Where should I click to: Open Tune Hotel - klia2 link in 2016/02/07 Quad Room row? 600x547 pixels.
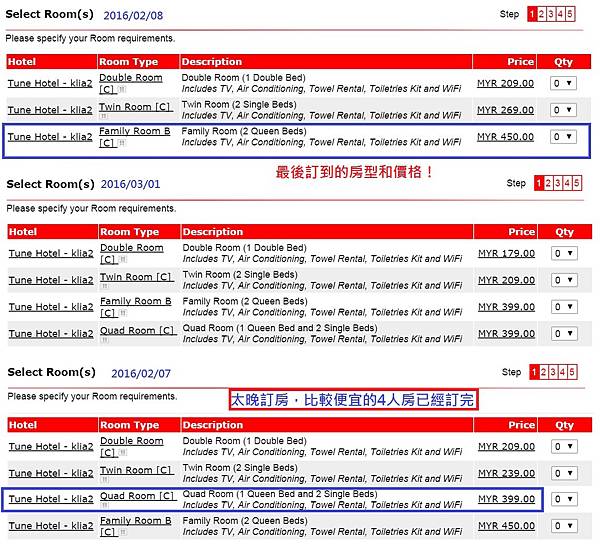click(x=51, y=499)
